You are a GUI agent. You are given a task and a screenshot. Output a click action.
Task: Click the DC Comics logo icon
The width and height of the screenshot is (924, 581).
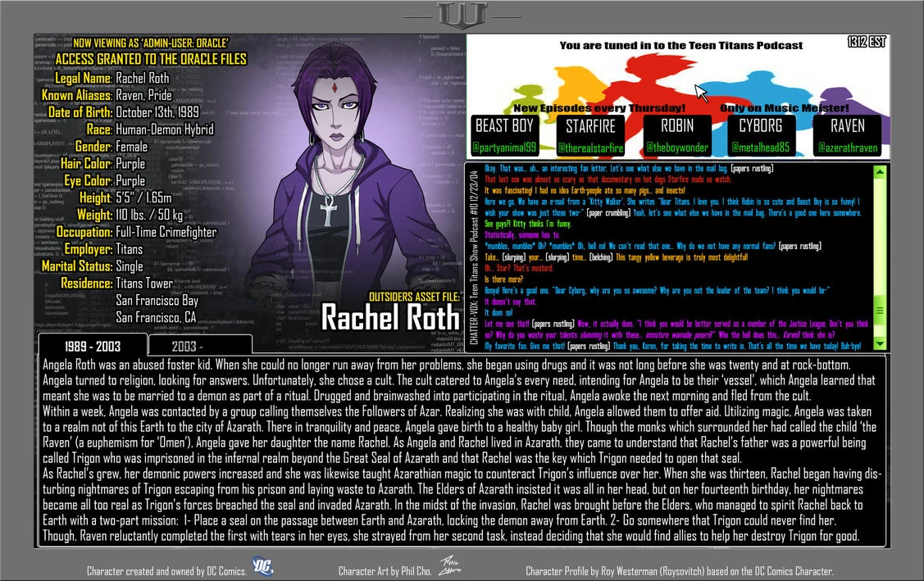click(x=262, y=565)
